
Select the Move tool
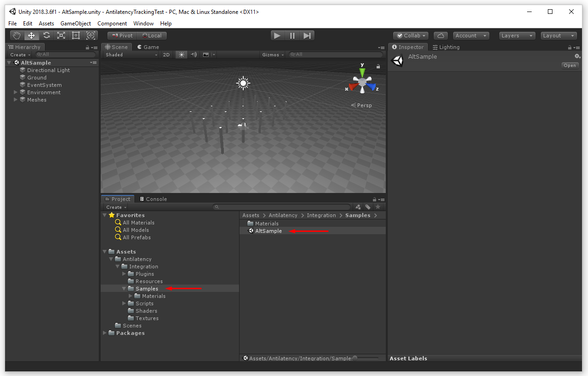(31, 36)
